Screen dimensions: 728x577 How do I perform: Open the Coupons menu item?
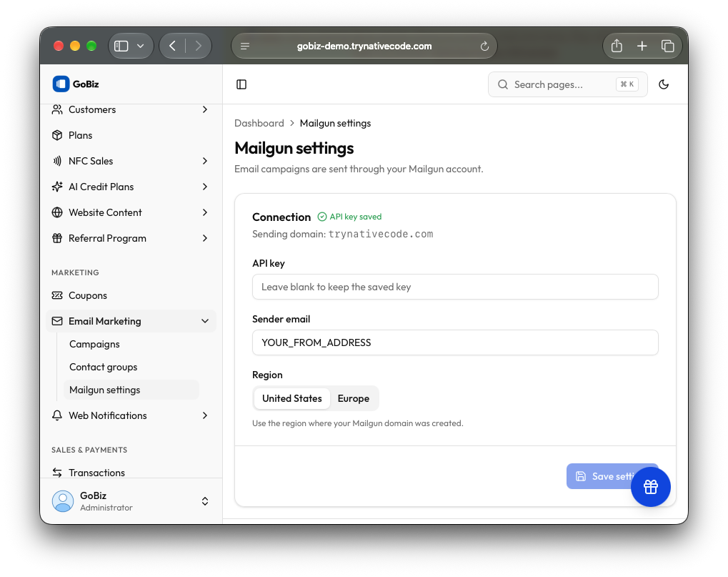point(131,295)
